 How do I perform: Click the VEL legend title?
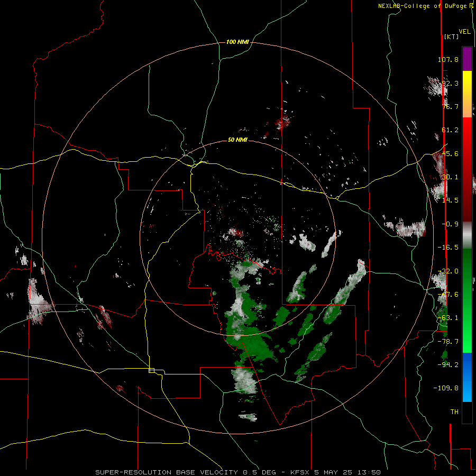pos(464,32)
